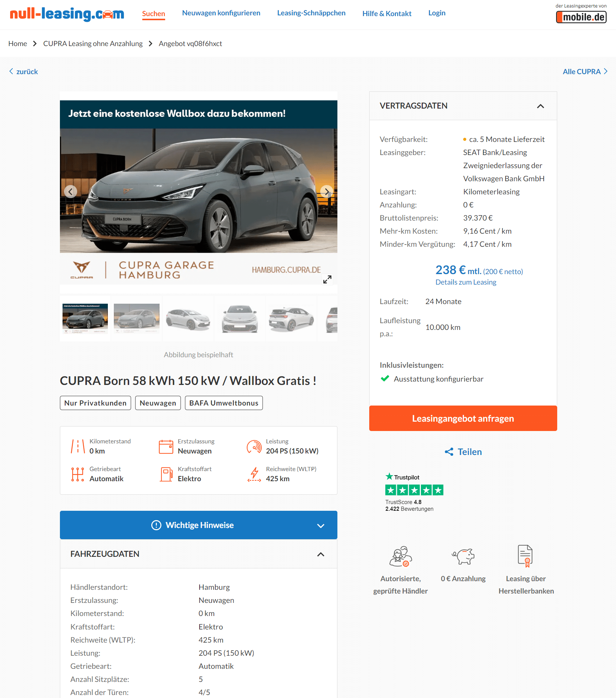
Task: Click the 39.370 € Bruttolistenpreis value
Action: coord(478,218)
